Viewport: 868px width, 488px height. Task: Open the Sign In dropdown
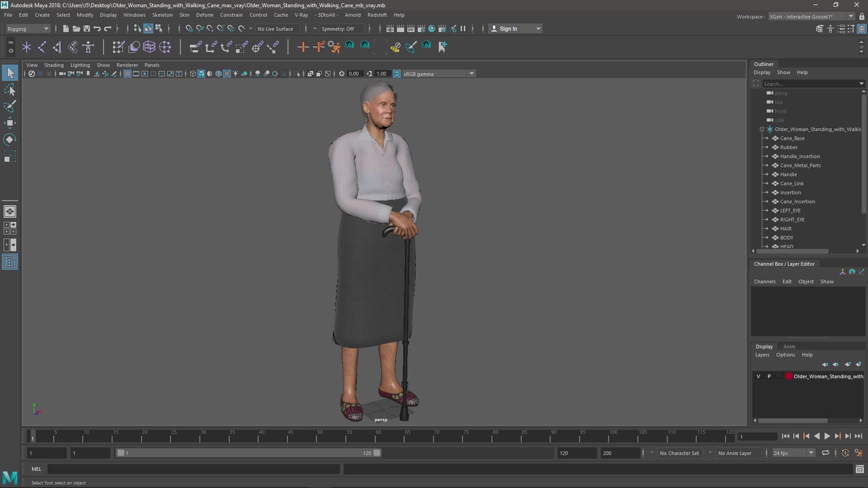[x=515, y=28]
